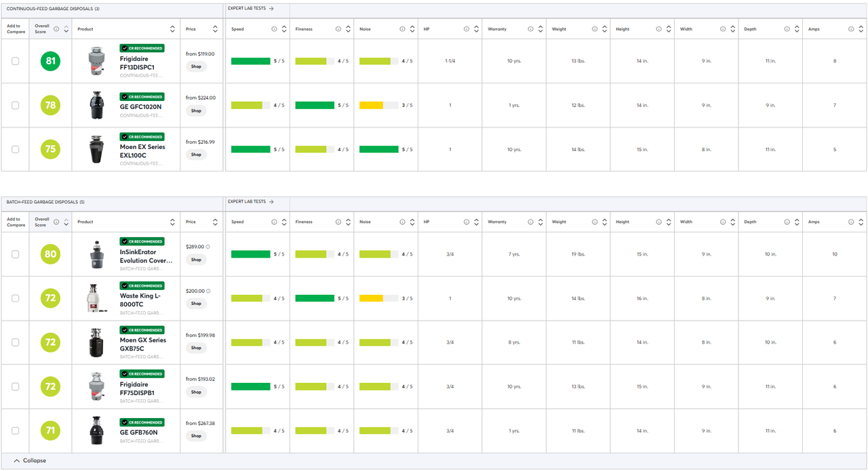The height and width of the screenshot is (471, 868).
Task: Click info icon beside $289.00 InSinkErator price
Action: point(208,247)
